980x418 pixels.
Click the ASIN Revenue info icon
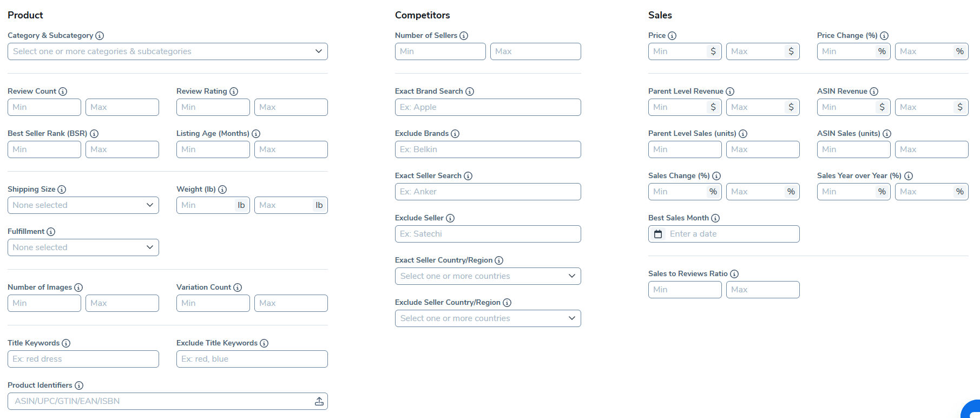(x=874, y=92)
